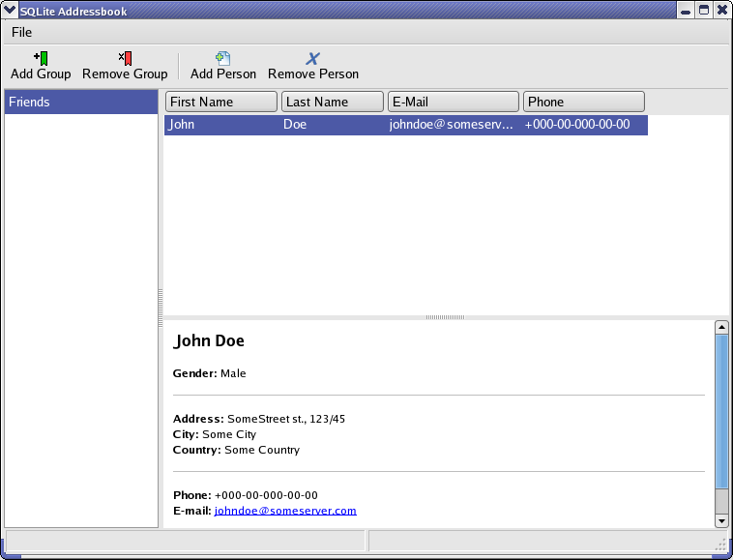This screenshot has height=560, width=733.
Task: Close the SQLite Addressbook window
Action: pos(721,11)
